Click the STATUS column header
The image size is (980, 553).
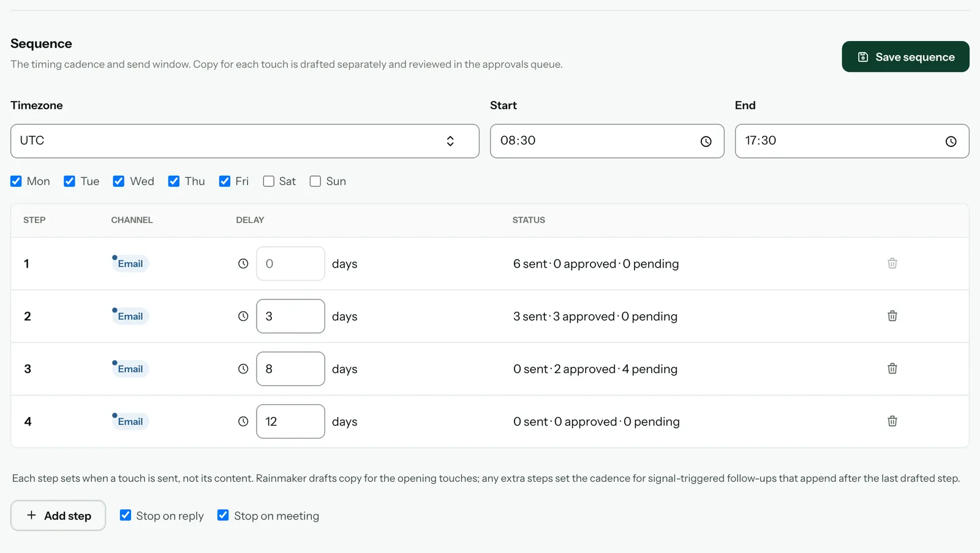click(x=529, y=220)
